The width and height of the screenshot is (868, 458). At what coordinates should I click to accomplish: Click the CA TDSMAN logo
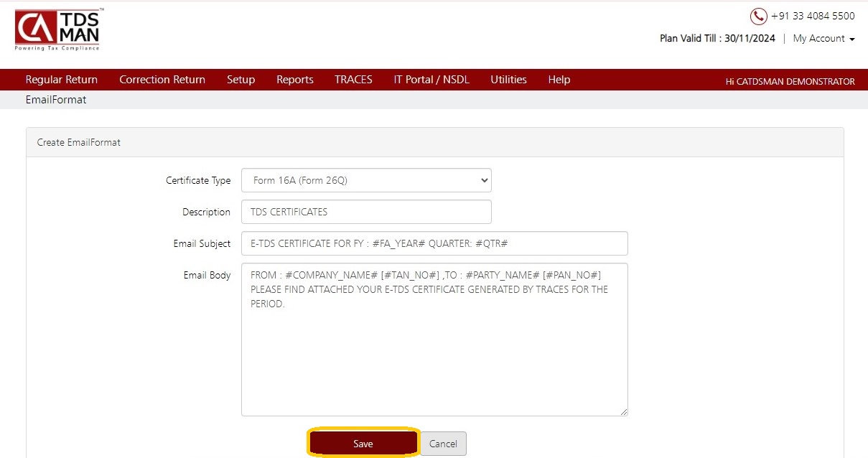(x=59, y=29)
